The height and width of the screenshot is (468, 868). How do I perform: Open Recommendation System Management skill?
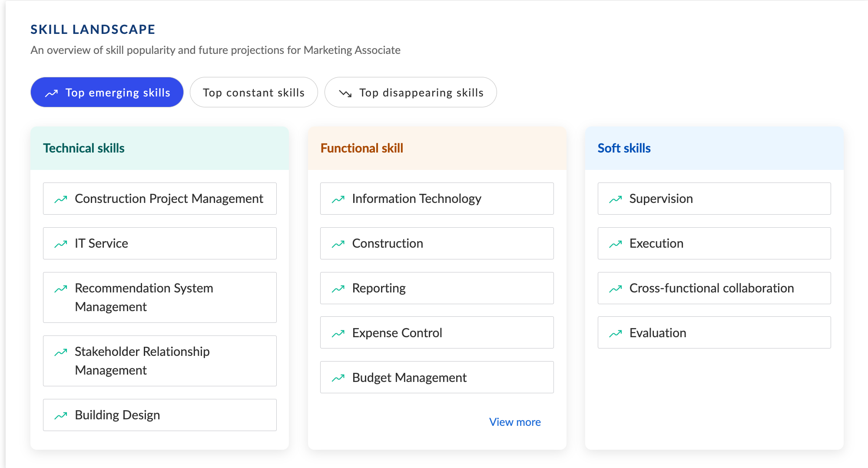[159, 297]
